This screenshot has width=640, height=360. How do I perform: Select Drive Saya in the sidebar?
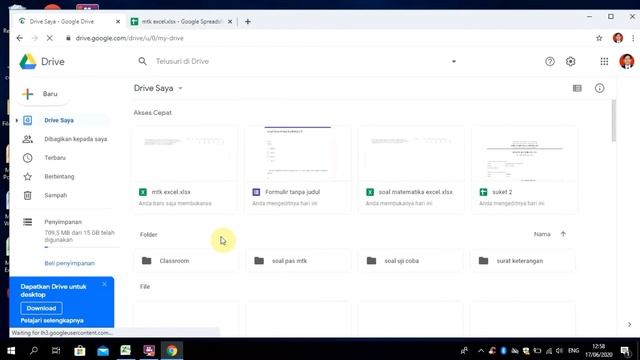tap(59, 120)
